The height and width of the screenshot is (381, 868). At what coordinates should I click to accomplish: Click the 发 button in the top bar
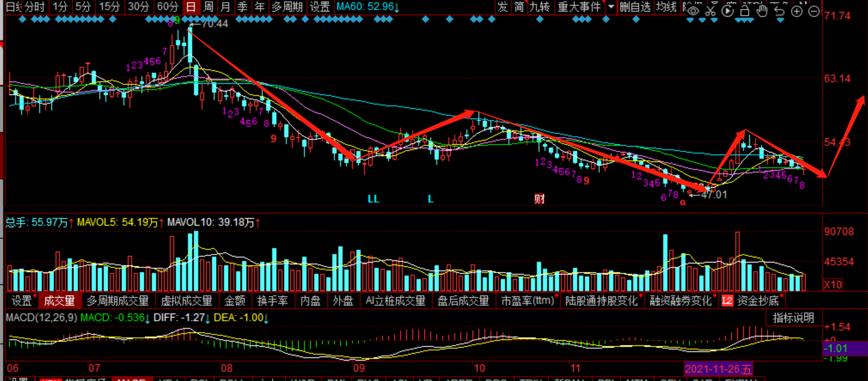click(502, 7)
